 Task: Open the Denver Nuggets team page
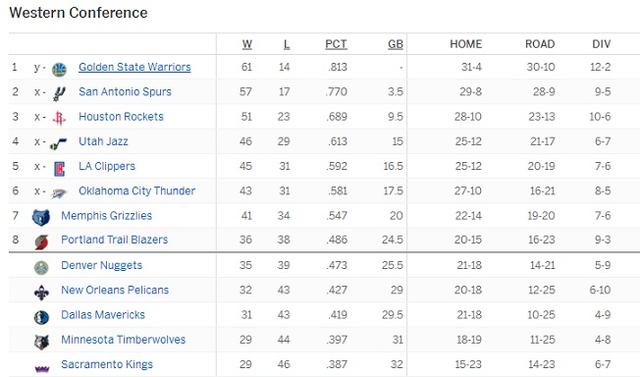coord(102,265)
